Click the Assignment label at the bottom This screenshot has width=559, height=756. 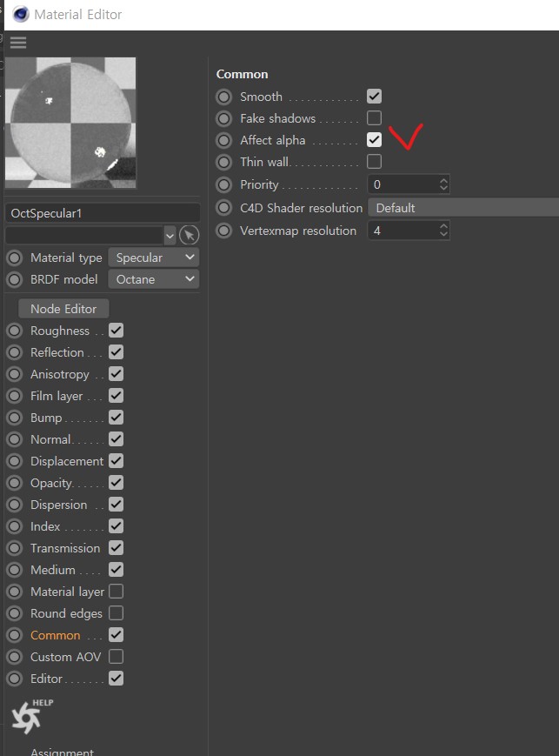[63, 752]
